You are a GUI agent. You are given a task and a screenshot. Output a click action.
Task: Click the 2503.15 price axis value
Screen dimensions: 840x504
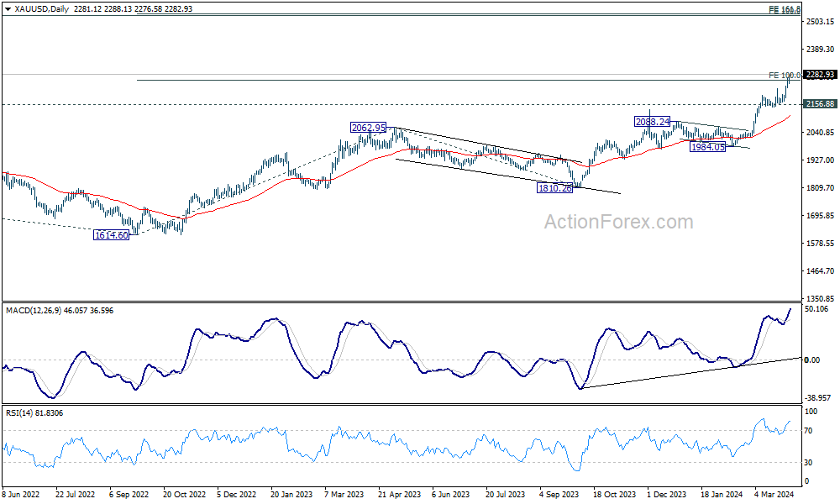(819, 22)
